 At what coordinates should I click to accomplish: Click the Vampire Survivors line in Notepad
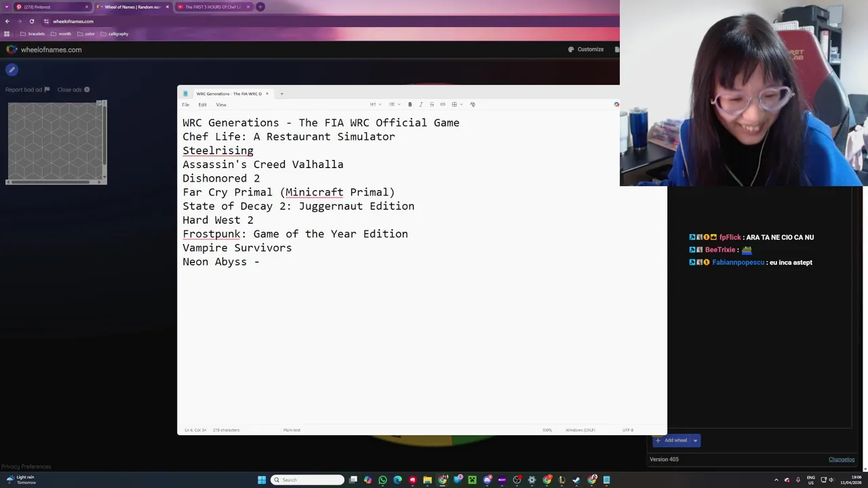point(237,248)
